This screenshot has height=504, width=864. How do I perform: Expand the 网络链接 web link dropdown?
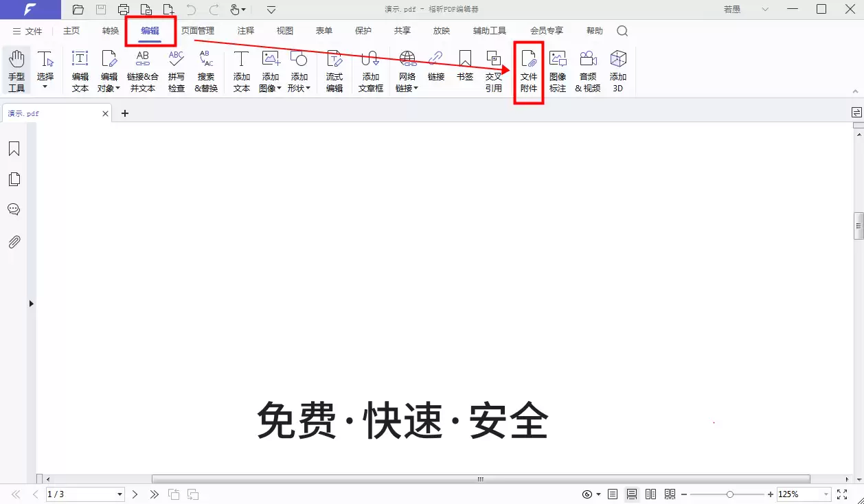[x=416, y=88]
